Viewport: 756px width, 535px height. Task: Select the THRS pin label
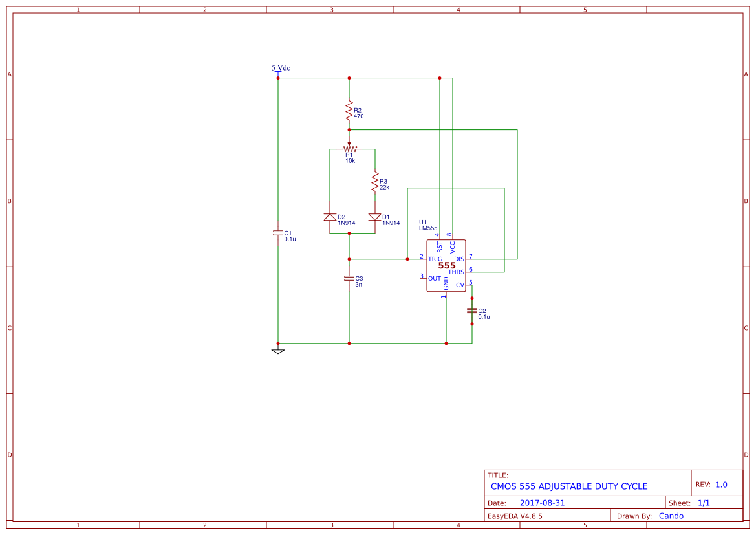click(x=457, y=271)
